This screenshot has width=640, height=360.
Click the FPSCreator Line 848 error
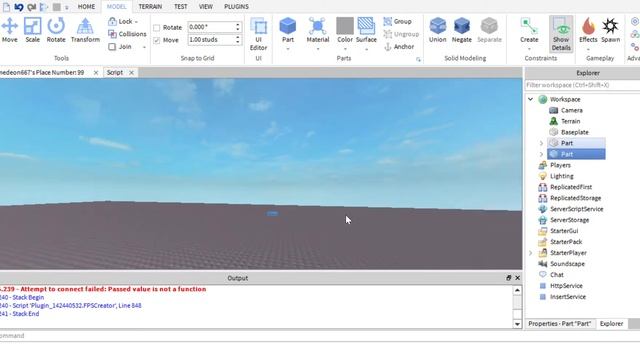click(71, 306)
